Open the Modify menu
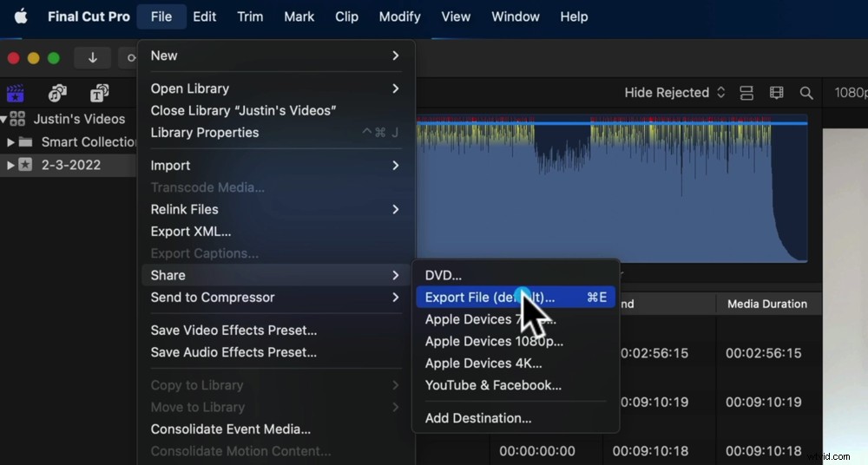 click(399, 16)
